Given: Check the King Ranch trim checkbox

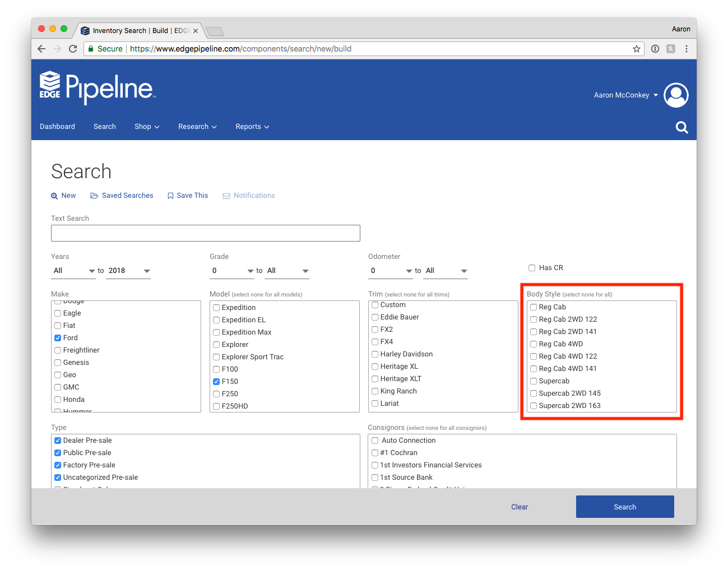Looking at the screenshot, I should (375, 391).
